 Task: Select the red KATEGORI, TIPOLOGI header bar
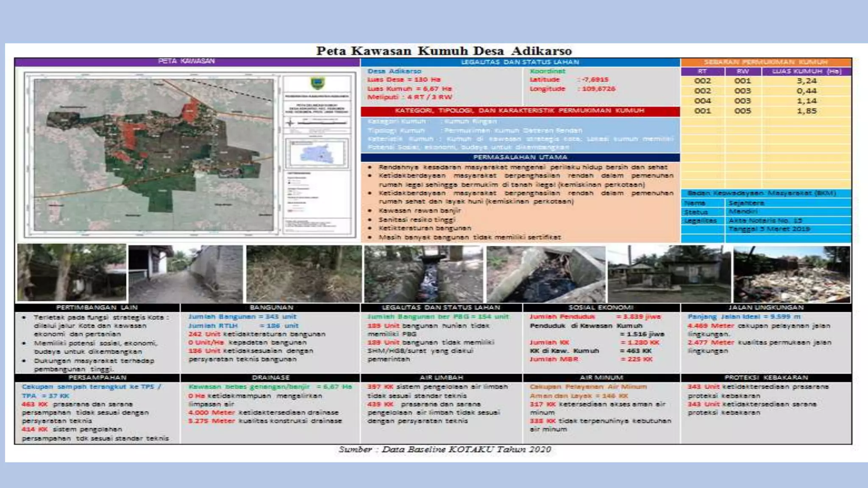(x=520, y=111)
